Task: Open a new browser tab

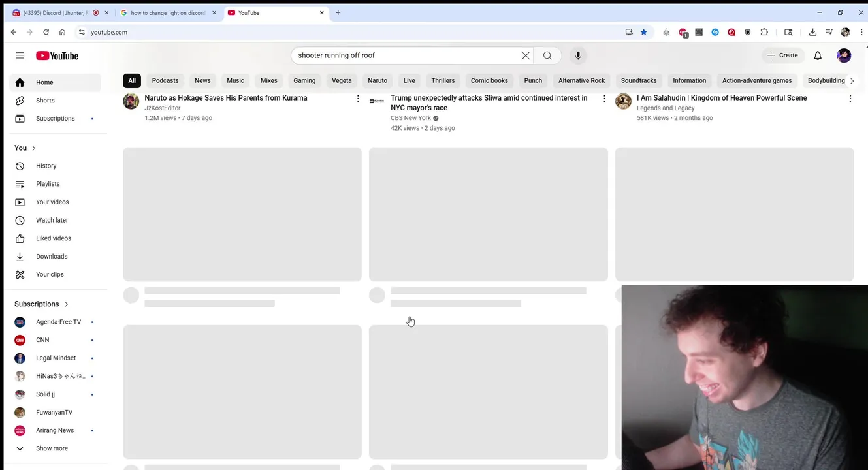Action: pos(338,13)
